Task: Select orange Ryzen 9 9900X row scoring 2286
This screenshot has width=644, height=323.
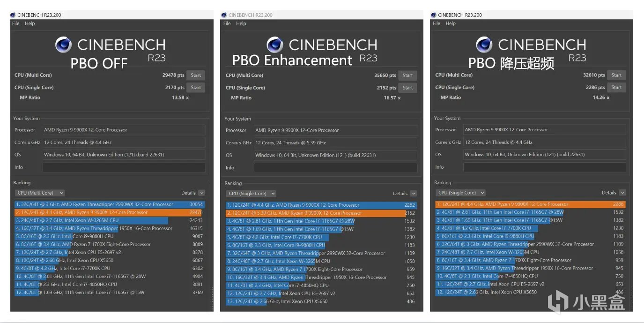Action: pos(531,204)
